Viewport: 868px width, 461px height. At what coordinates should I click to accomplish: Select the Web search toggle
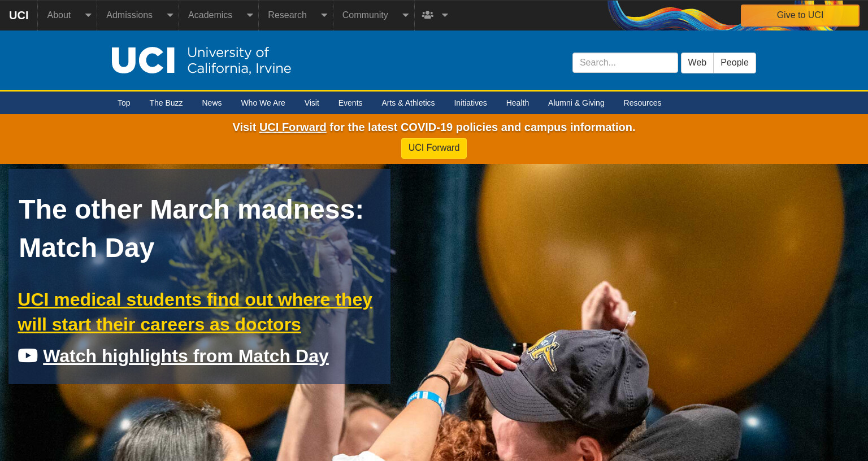coord(697,63)
